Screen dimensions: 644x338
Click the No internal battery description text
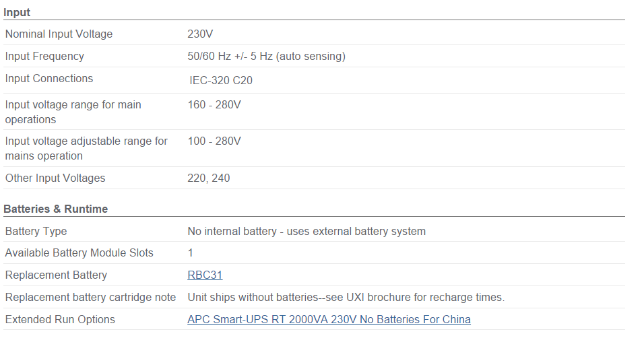click(x=307, y=231)
